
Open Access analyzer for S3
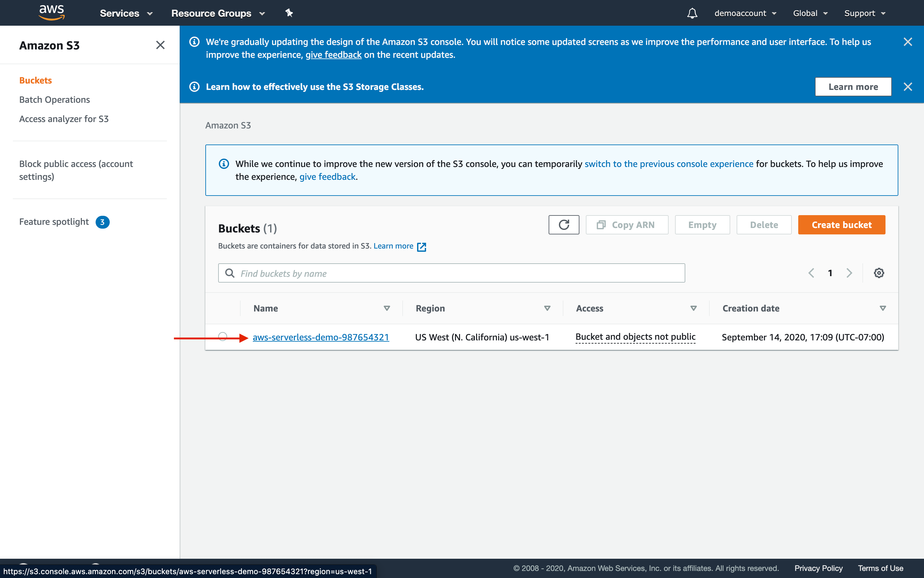(x=64, y=119)
